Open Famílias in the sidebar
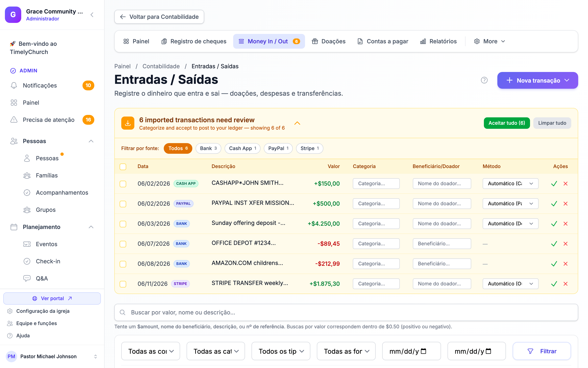 [x=47, y=175]
